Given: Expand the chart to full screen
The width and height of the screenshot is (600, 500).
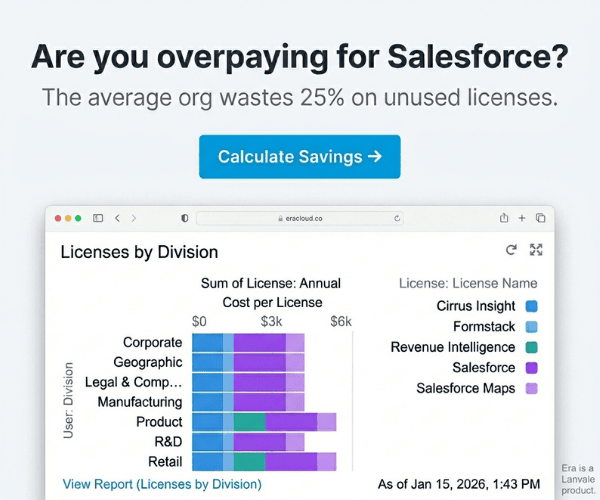Looking at the screenshot, I should pos(536,250).
